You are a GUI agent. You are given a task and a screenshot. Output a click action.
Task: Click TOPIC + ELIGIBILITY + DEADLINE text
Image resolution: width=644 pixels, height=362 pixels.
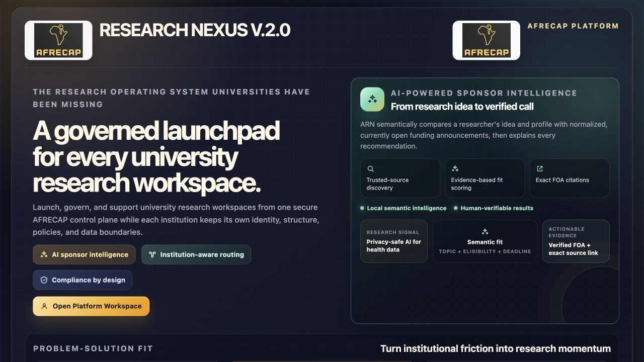coord(485,251)
